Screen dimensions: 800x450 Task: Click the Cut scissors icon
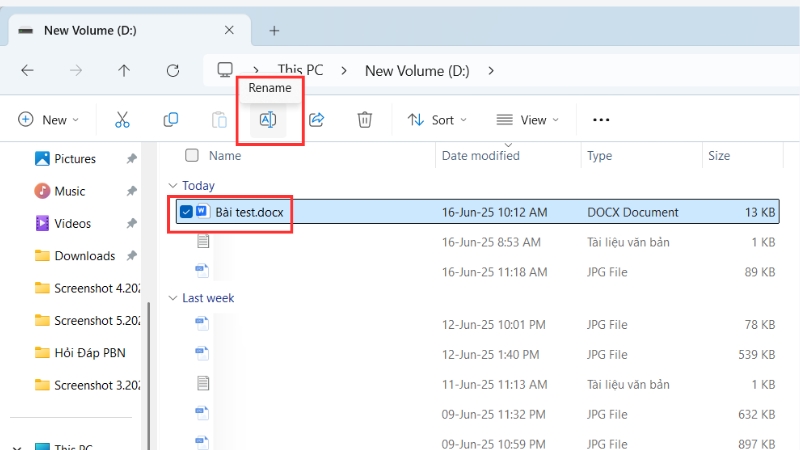click(x=122, y=120)
